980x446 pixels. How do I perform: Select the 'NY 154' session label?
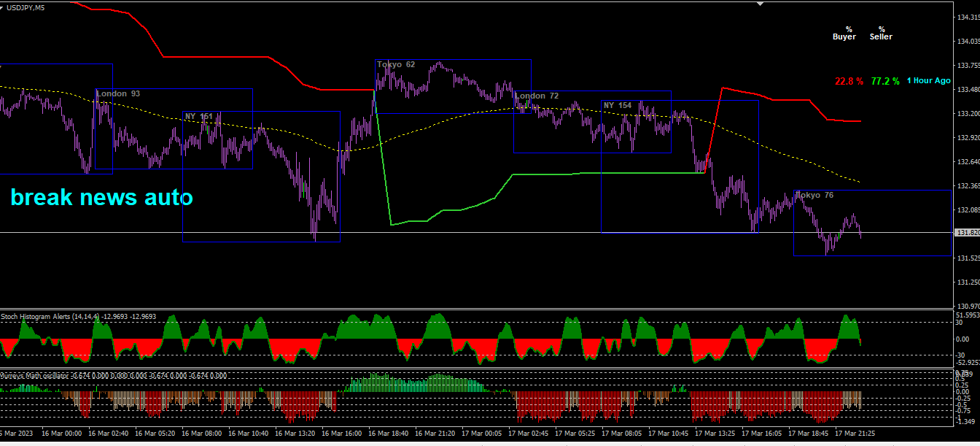[x=618, y=106]
